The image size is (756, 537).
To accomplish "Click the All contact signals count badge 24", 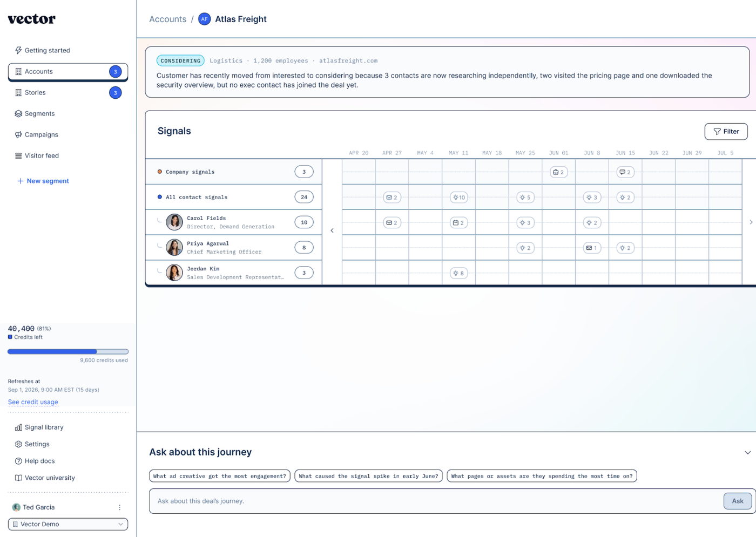I will [304, 198].
